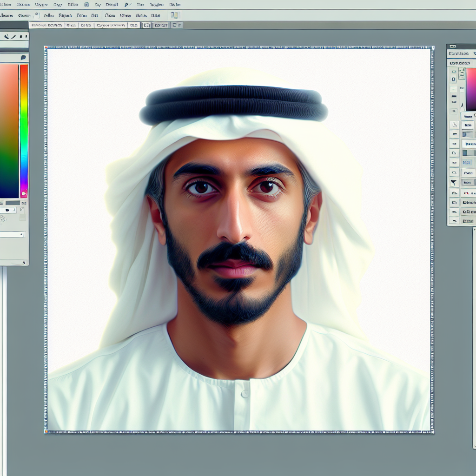476x476 pixels.
Task: Pick a color in the right panel's pink-purple gradient
Action: [471, 89]
